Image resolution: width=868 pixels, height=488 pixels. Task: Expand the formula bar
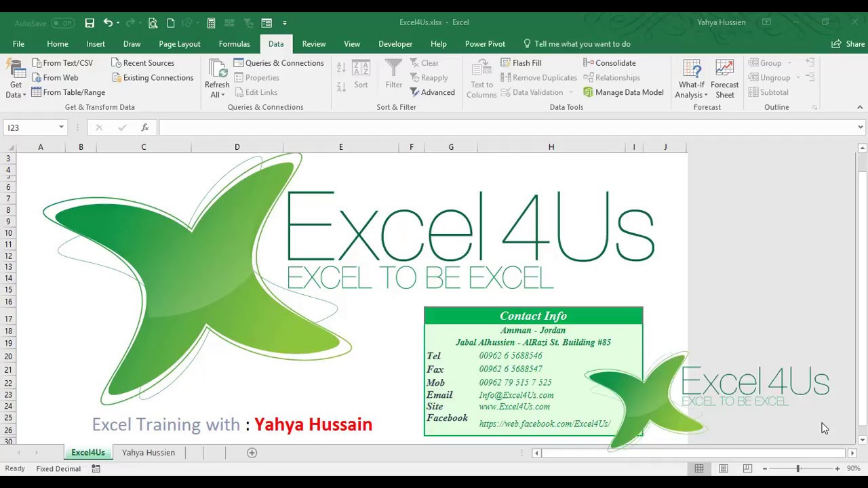click(x=861, y=127)
